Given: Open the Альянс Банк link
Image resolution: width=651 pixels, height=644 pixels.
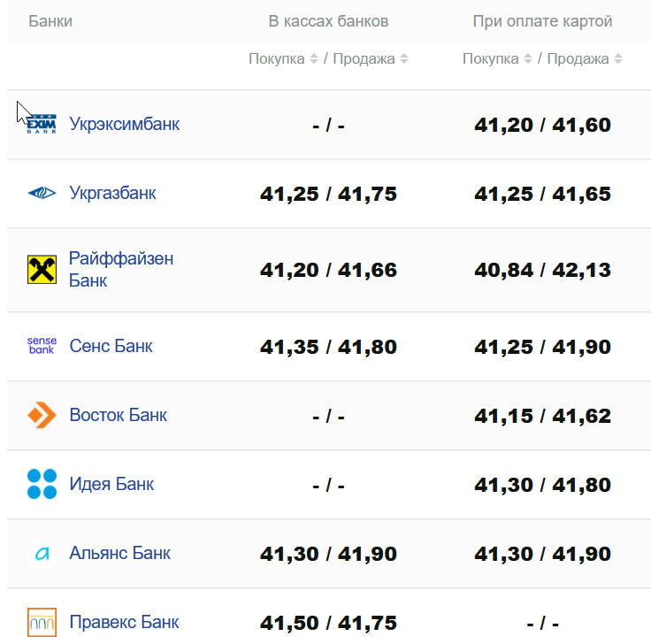Looking at the screenshot, I should (x=119, y=554).
